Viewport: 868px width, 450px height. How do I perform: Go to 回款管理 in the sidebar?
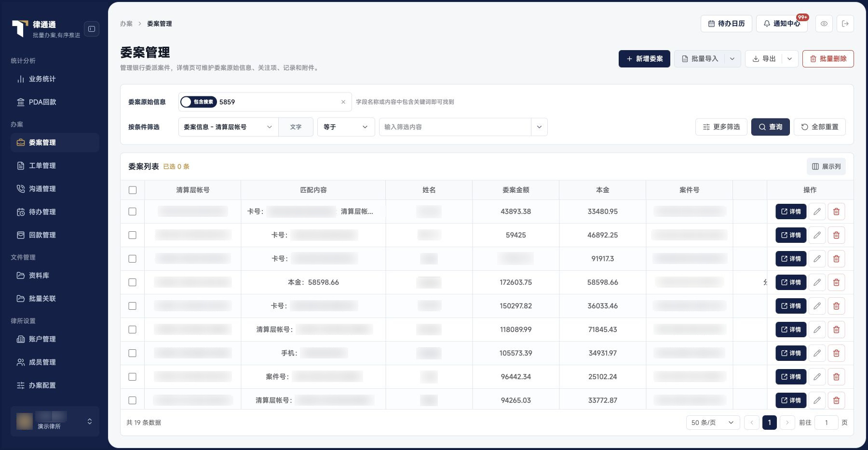click(x=55, y=235)
